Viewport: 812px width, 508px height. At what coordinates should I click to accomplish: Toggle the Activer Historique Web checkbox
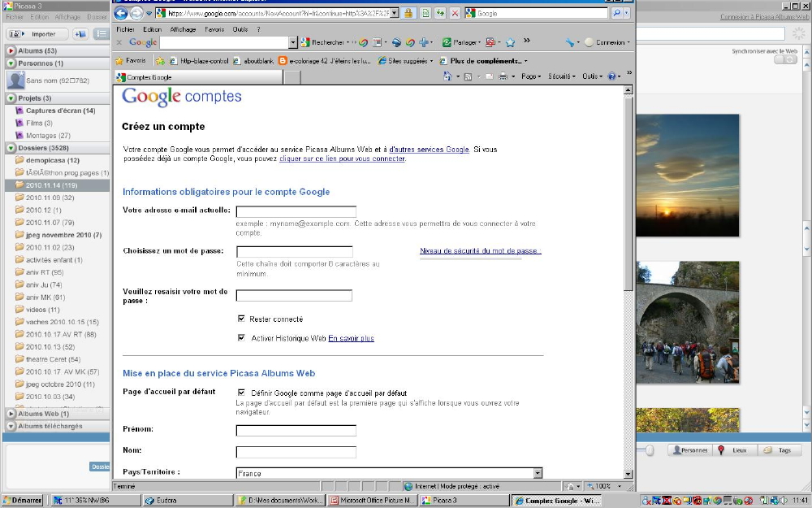tap(241, 337)
